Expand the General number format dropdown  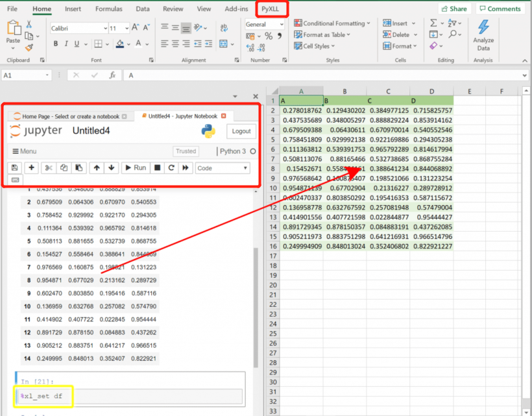tap(281, 24)
